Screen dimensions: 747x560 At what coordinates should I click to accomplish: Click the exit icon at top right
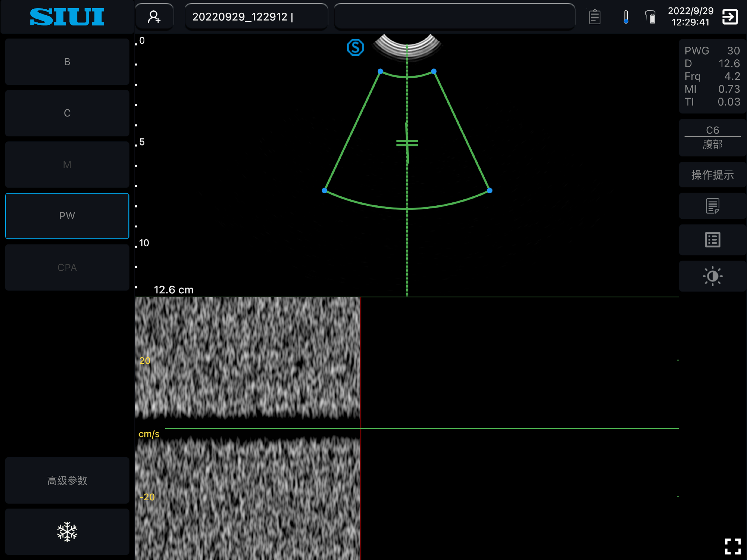[730, 17]
